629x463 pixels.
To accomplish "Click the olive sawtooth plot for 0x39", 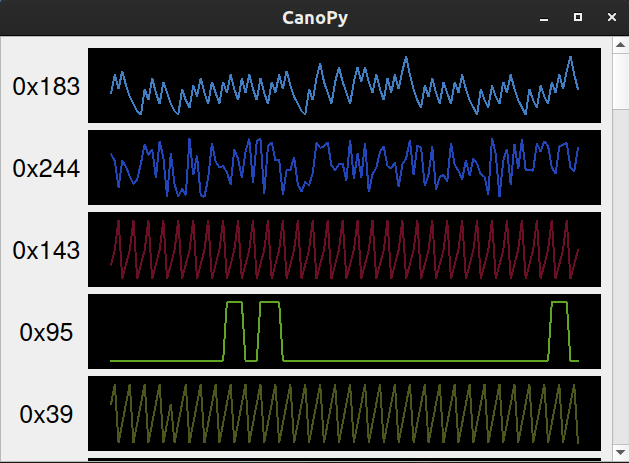I will click(344, 413).
